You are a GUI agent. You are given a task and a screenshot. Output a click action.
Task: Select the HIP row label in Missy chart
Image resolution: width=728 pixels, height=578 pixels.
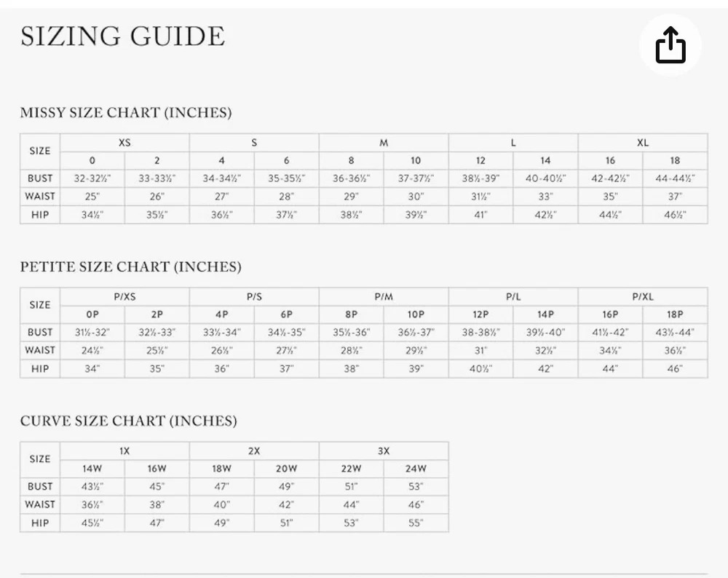click(40, 215)
